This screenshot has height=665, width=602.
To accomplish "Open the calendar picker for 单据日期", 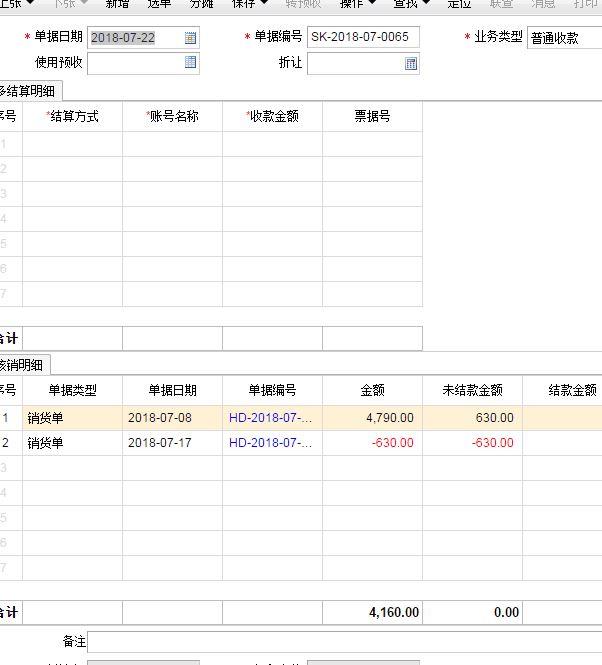I will click(x=190, y=38).
